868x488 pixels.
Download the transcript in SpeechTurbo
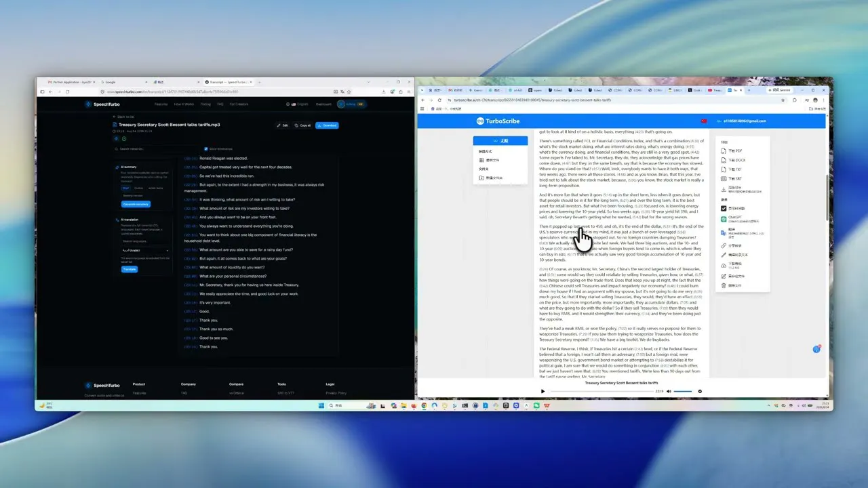point(327,125)
